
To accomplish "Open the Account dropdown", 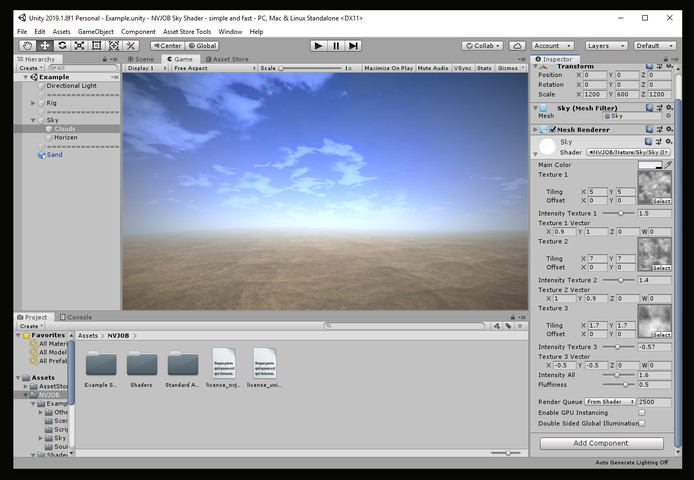I will [x=553, y=46].
